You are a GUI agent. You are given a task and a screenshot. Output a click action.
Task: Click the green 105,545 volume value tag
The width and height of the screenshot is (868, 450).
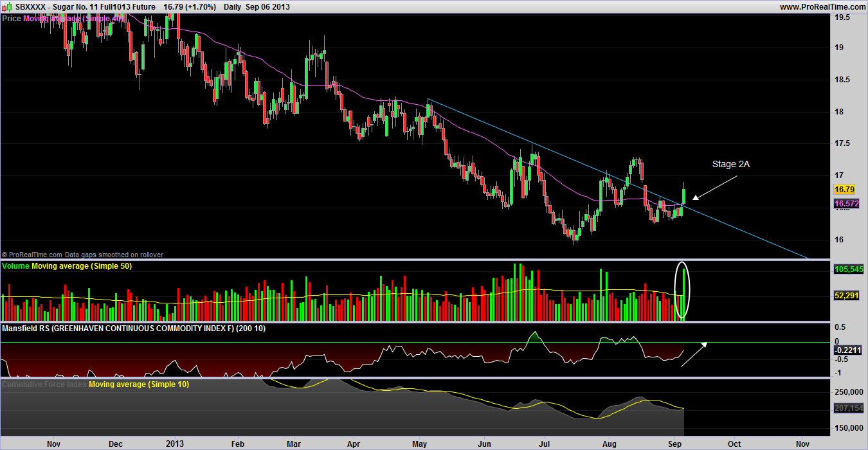(847, 269)
